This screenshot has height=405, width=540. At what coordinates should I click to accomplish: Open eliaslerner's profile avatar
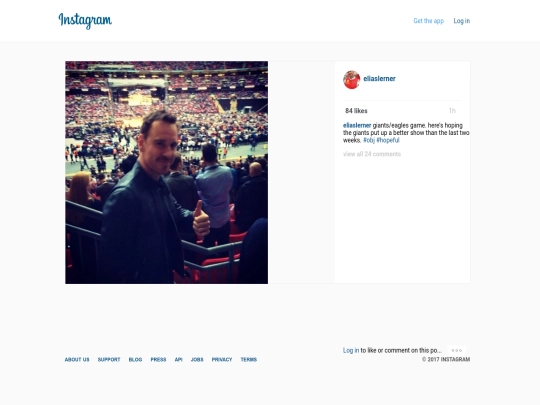(x=352, y=80)
